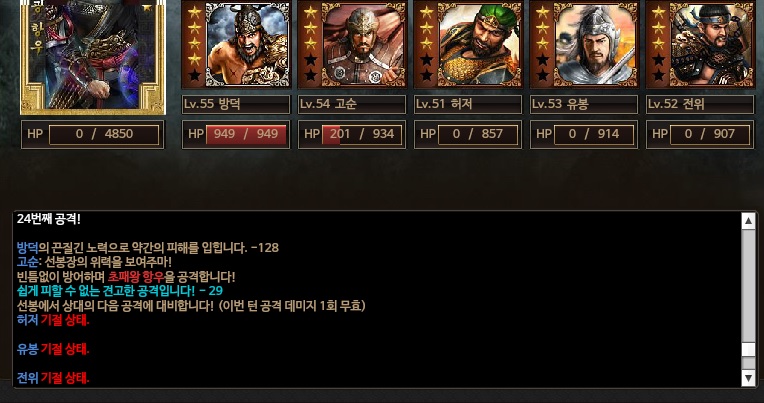Click the battle log scroll up arrow
Screen dimensions: 764x403
(x=748, y=221)
